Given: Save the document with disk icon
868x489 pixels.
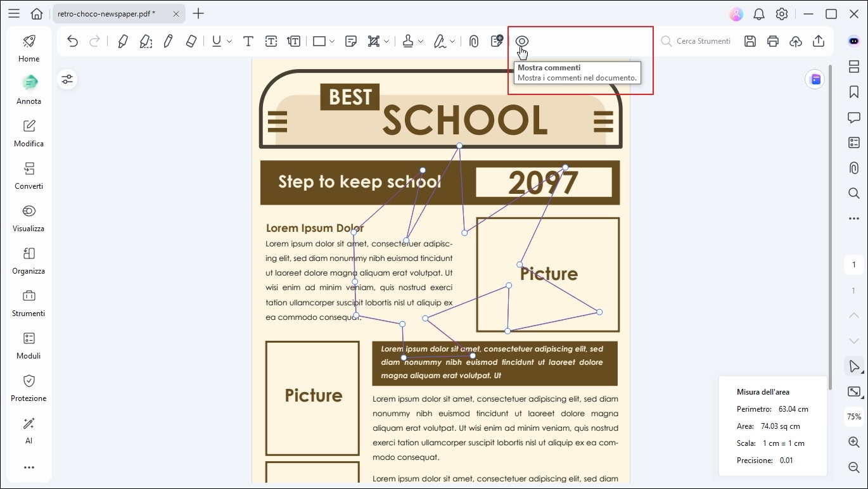Looking at the screenshot, I should pyautogui.click(x=750, y=41).
